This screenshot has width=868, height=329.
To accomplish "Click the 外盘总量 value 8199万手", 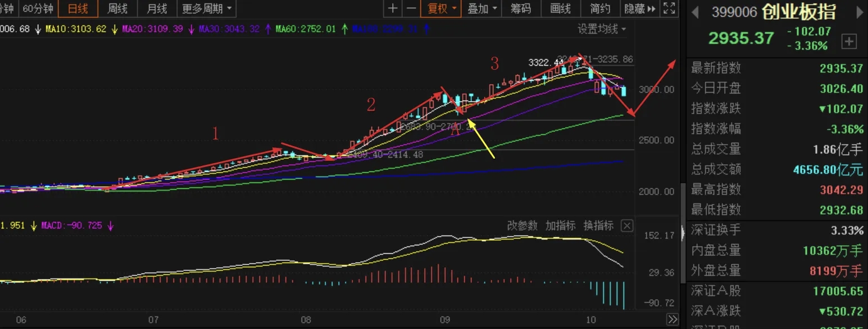I will (x=837, y=271).
